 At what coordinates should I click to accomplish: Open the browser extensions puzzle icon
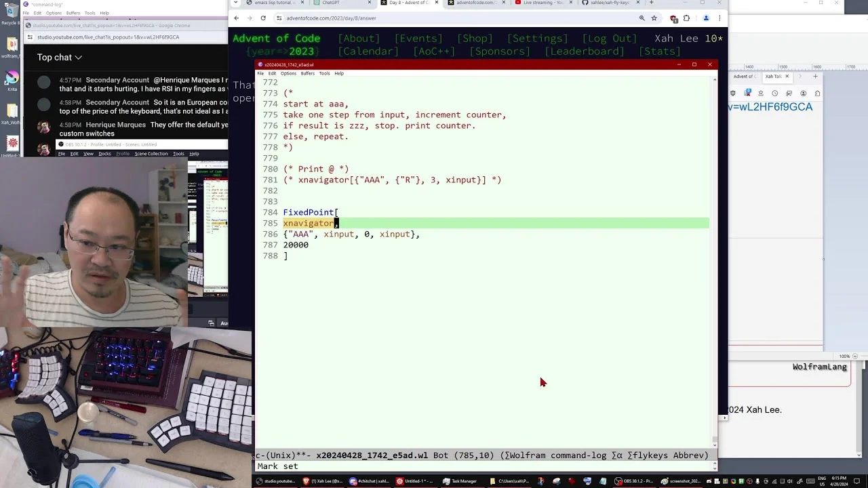click(686, 18)
